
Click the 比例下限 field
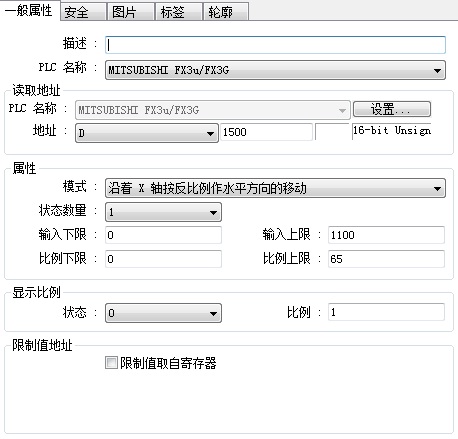pyautogui.click(x=163, y=259)
